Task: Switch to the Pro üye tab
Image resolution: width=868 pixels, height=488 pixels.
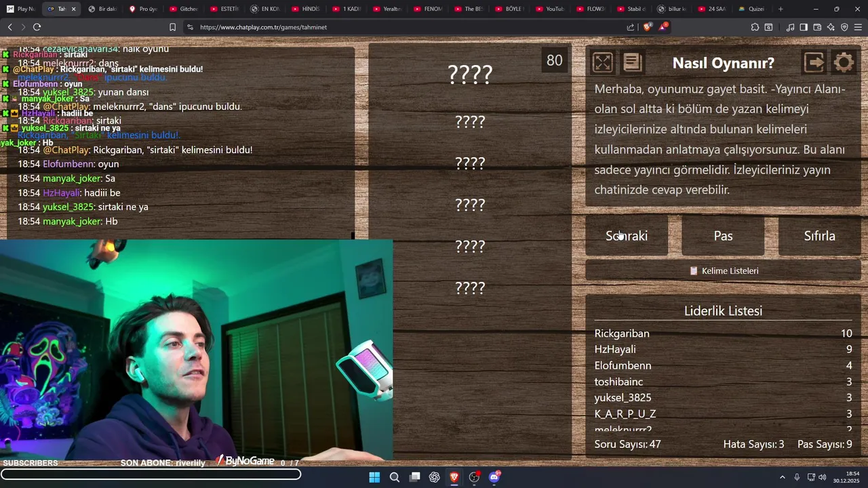Action: 142,9
